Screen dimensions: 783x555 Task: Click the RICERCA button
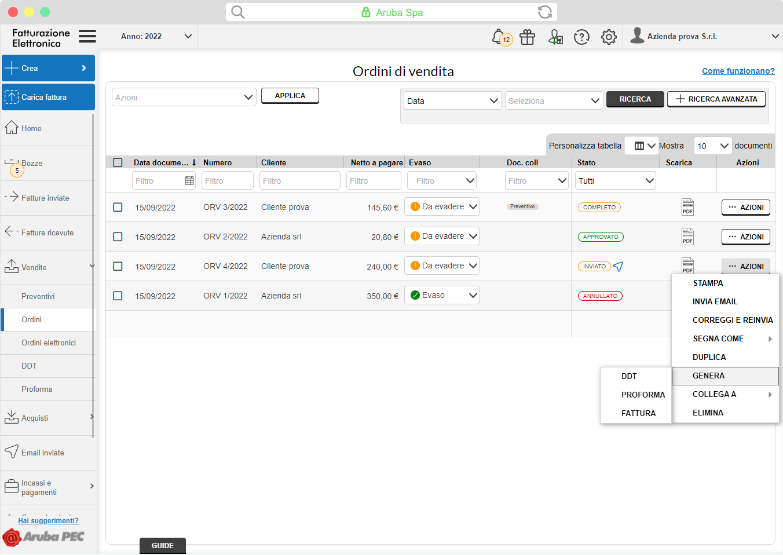pos(635,99)
